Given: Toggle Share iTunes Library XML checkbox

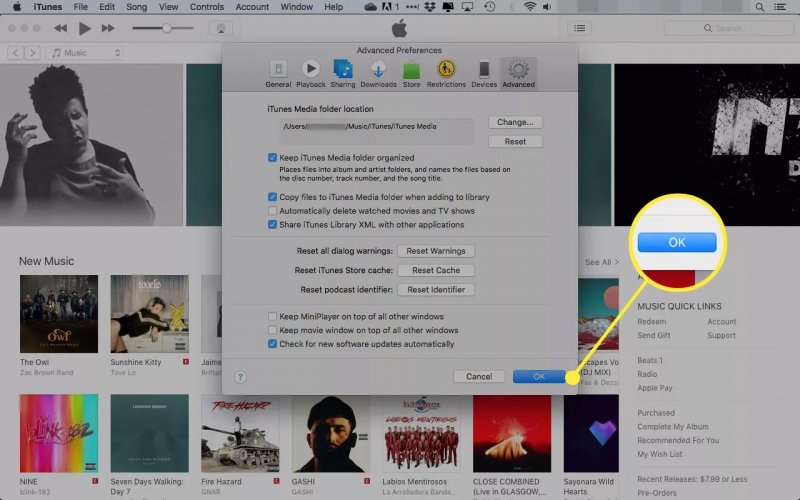Looking at the screenshot, I should pos(272,224).
